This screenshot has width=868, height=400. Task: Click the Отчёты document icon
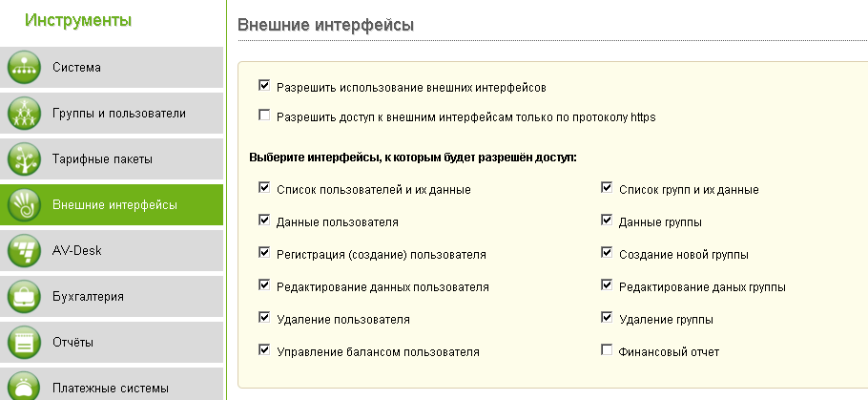[24, 343]
